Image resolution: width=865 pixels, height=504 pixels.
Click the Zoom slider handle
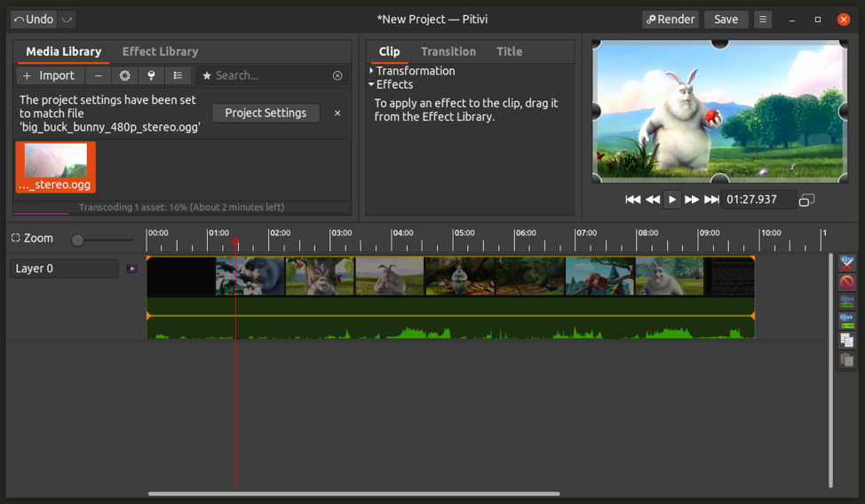click(x=78, y=240)
